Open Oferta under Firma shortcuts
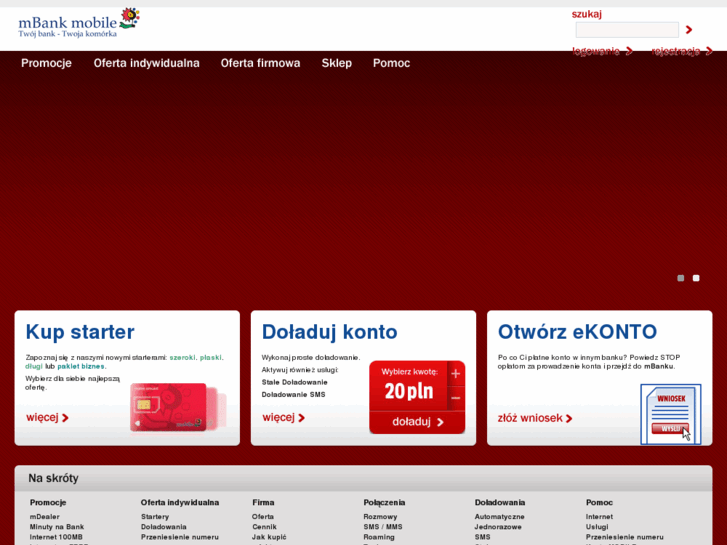 coord(263,517)
